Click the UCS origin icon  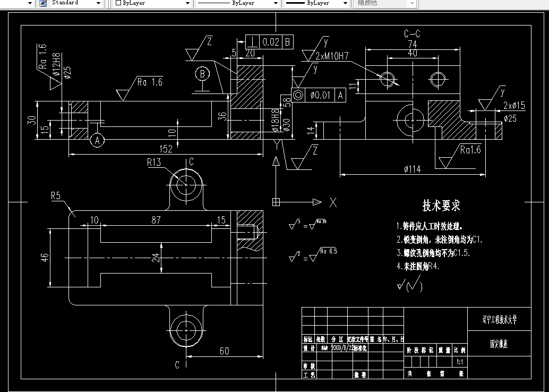tap(275, 202)
